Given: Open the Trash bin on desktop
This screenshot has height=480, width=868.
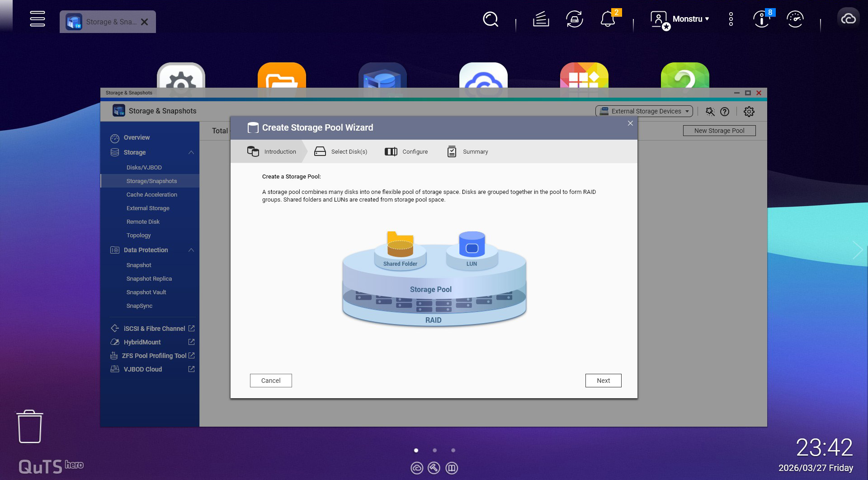Looking at the screenshot, I should pyautogui.click(x=30, y=427).
